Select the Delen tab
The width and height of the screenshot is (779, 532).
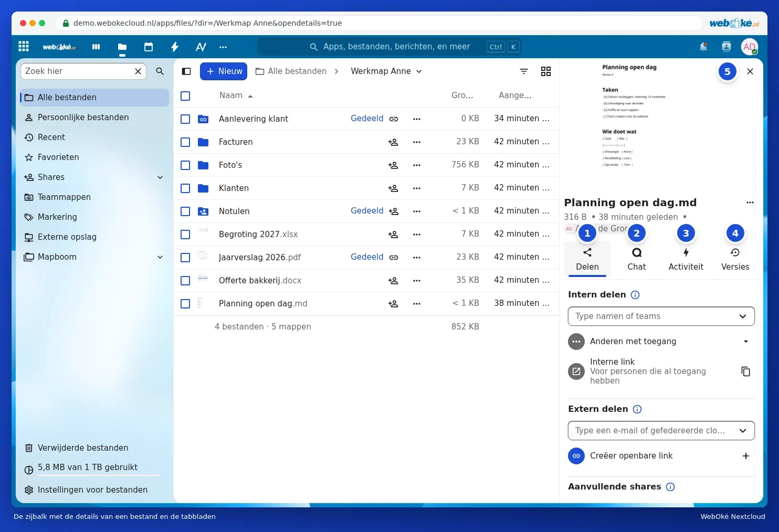587,259
